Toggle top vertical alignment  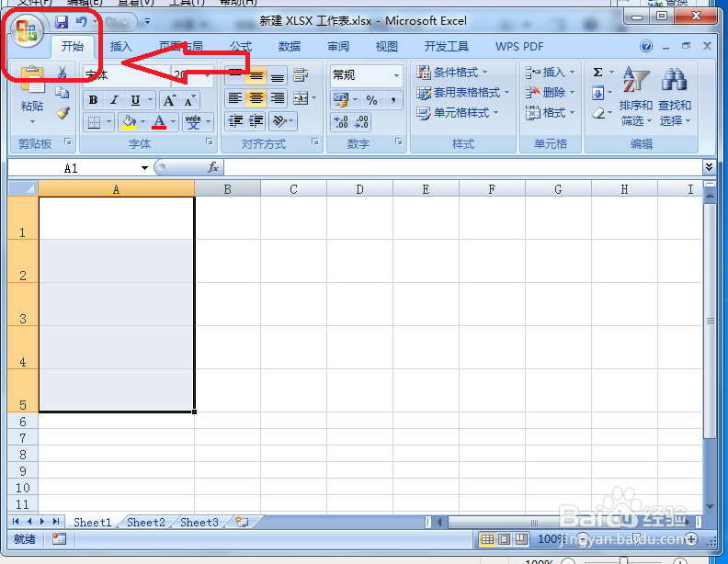[235, 75]
